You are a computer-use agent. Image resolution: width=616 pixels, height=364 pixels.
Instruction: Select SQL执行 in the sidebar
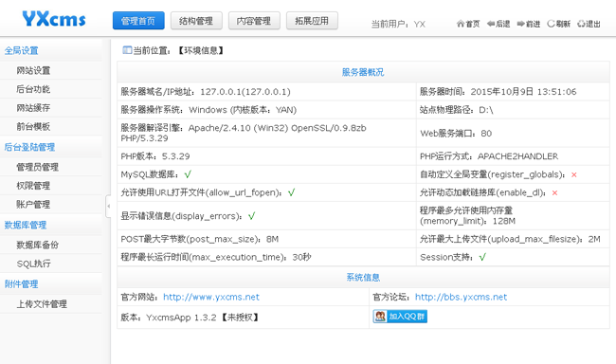pos(34,264)
